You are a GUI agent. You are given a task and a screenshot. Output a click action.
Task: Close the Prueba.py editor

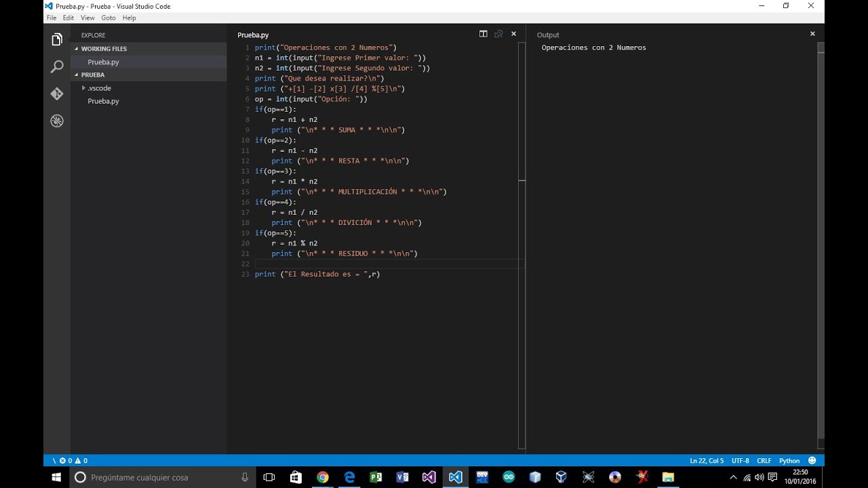coord(513,34)
